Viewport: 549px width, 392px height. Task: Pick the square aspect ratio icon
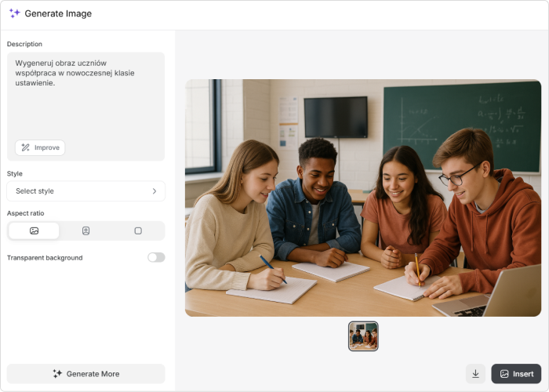click(138, 230)
